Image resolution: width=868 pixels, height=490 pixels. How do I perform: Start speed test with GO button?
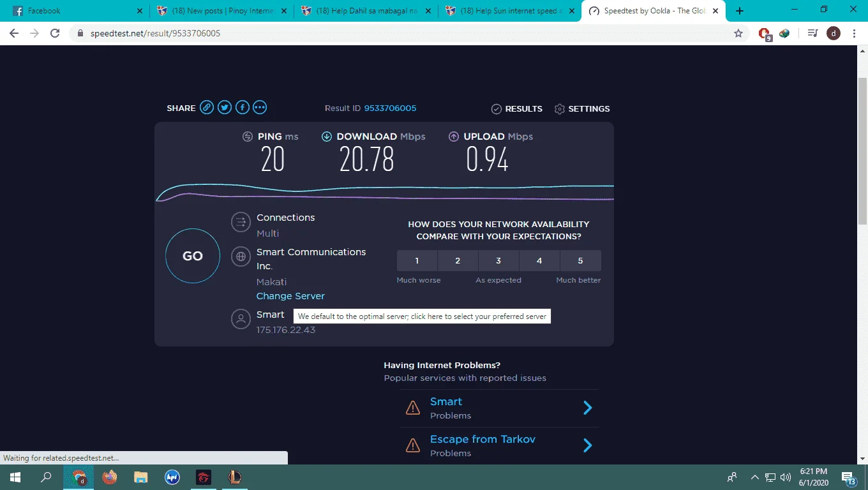coord(193,256)
